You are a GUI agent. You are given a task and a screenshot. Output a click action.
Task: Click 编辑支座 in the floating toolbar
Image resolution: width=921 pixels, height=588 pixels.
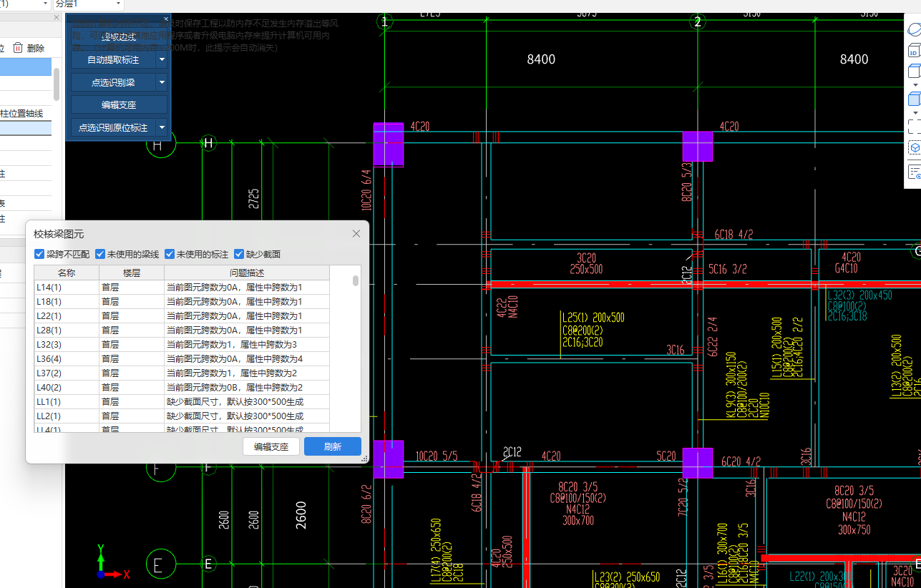(x=119, y=104)
